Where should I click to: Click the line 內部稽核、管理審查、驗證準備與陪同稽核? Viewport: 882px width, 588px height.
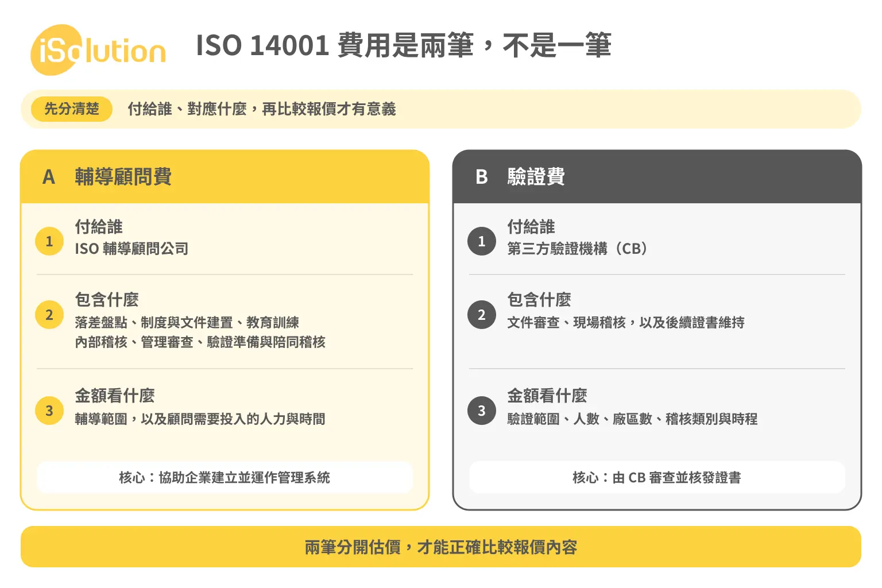pos(200,342)
